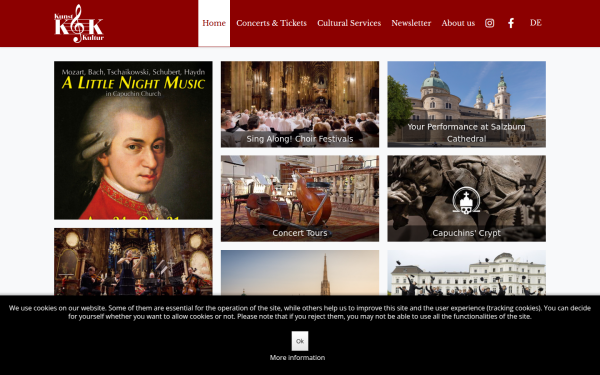Open the cathedral spire skyline tile
This screenshot has height=375, width=600.
tap(300, 273)
